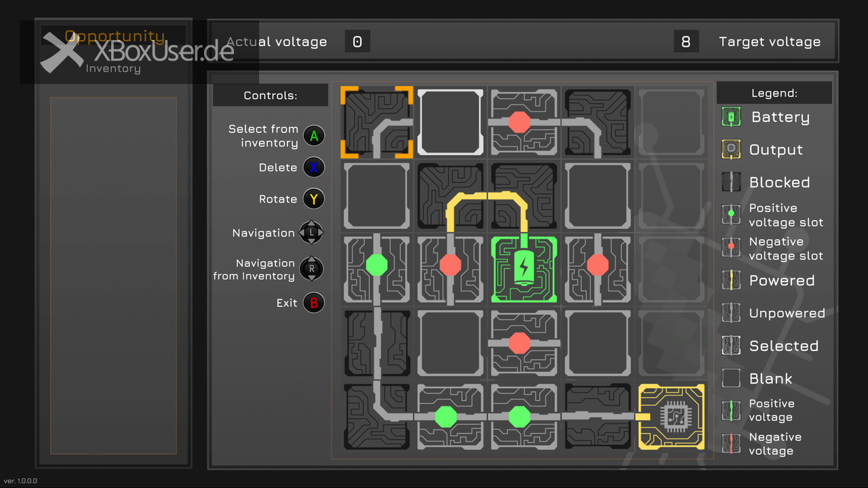Click the Selected legend label text
Screen dimensions: 868x488
point(783,346)
